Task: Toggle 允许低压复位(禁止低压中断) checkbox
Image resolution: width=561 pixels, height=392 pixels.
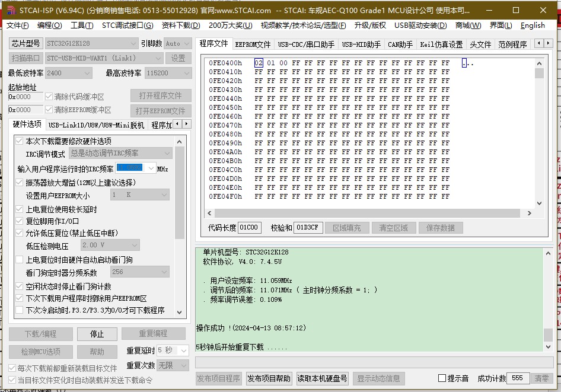Action: tap(20, 233)
